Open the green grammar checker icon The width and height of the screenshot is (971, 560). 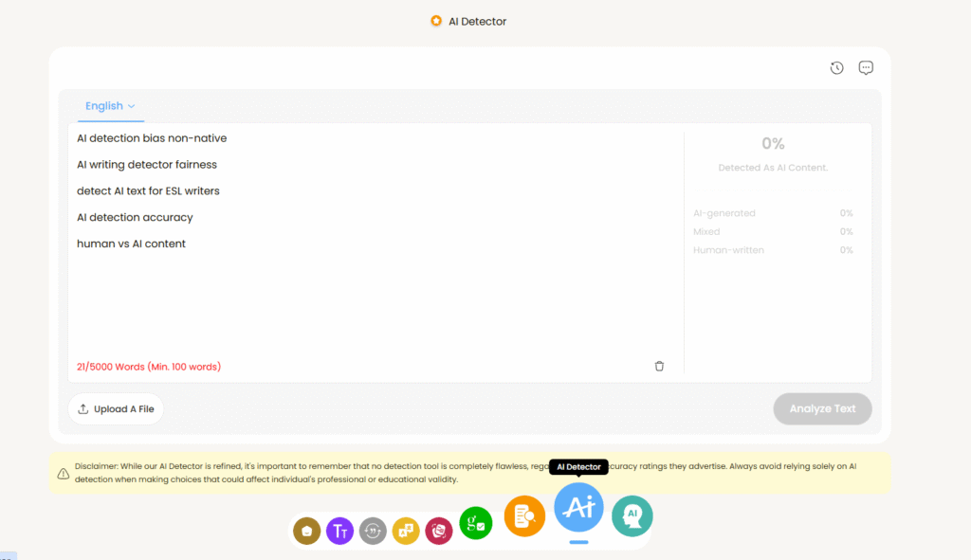pos(475,523)
